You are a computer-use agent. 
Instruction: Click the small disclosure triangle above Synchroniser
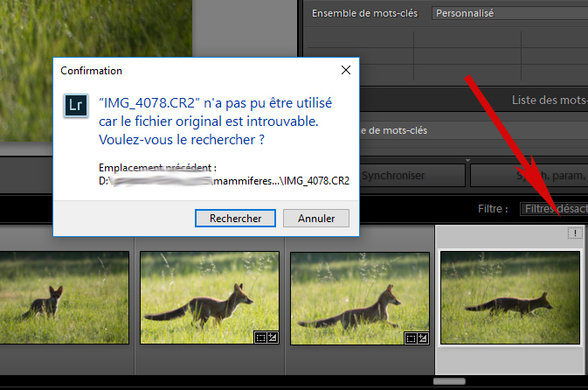point(467,160)
